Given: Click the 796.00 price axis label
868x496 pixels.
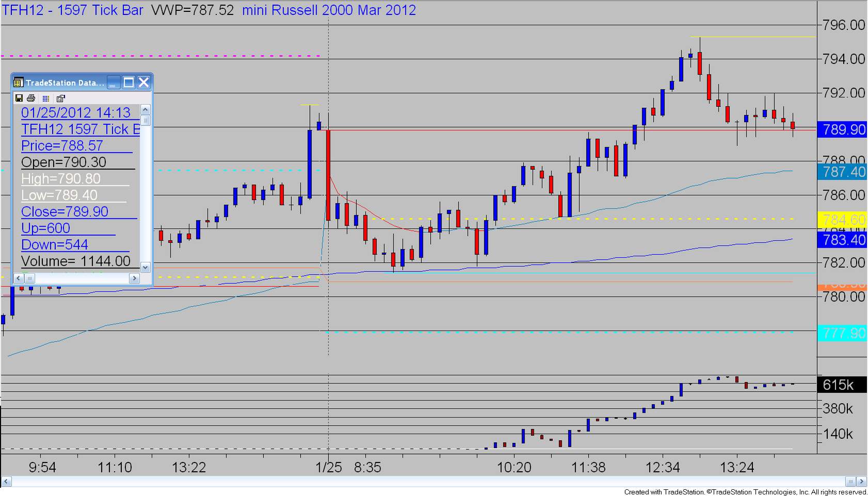Looking at the screenshot, I should pyautogui.click(x=844, y=25).
